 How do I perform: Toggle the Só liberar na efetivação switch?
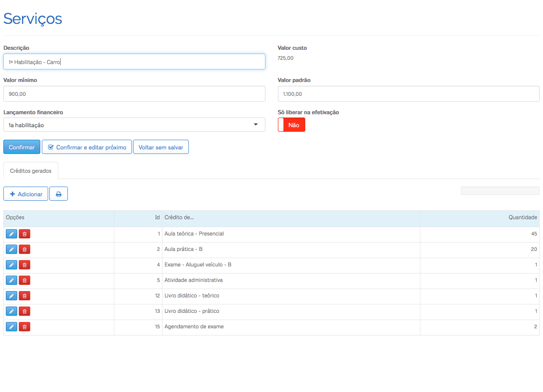coord(291,125)
